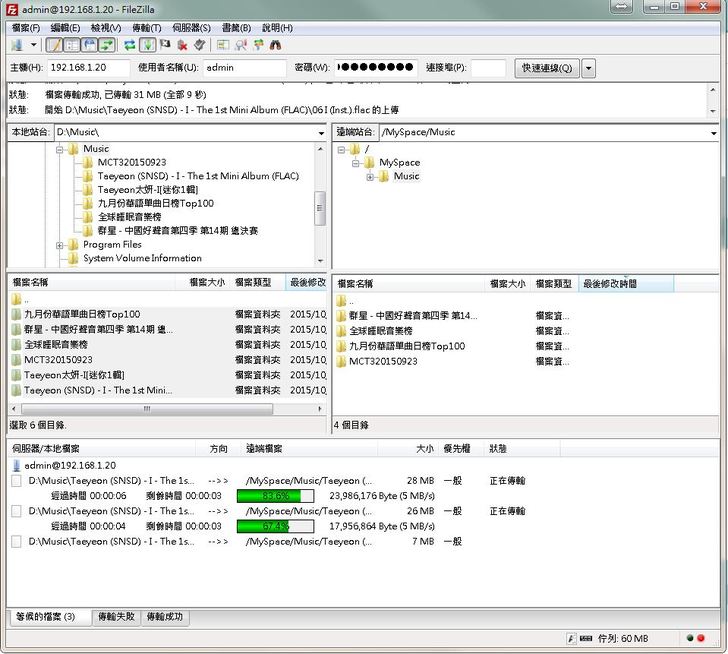Open the 伺服器(S) menu

(x=189, y=27)
